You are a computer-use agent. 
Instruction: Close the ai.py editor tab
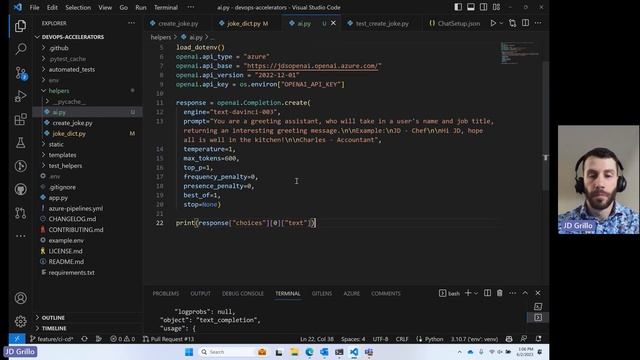(333, 23)
